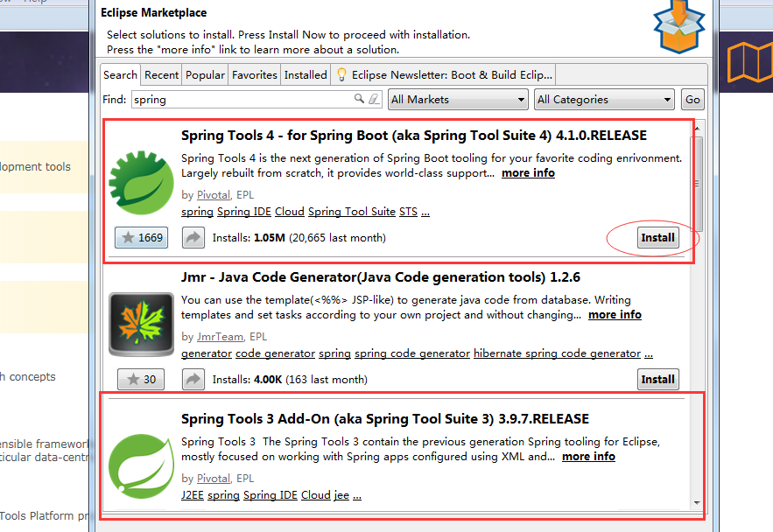Switch to the Installed tab

point(306,74)
